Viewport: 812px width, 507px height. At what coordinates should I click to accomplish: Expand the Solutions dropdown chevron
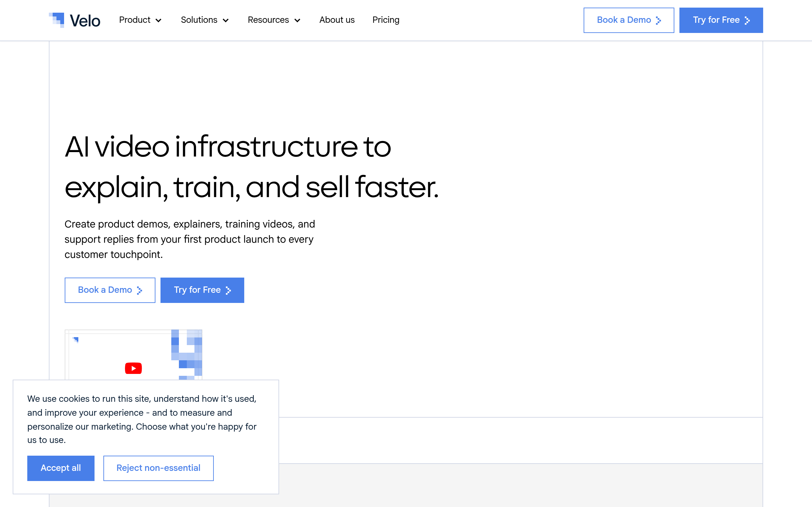[226, 21]
